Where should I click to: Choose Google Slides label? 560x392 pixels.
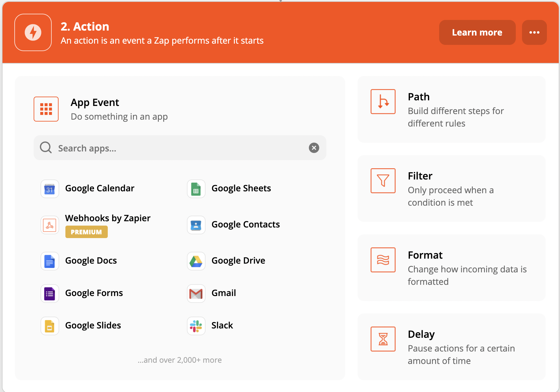coord(93,325)
